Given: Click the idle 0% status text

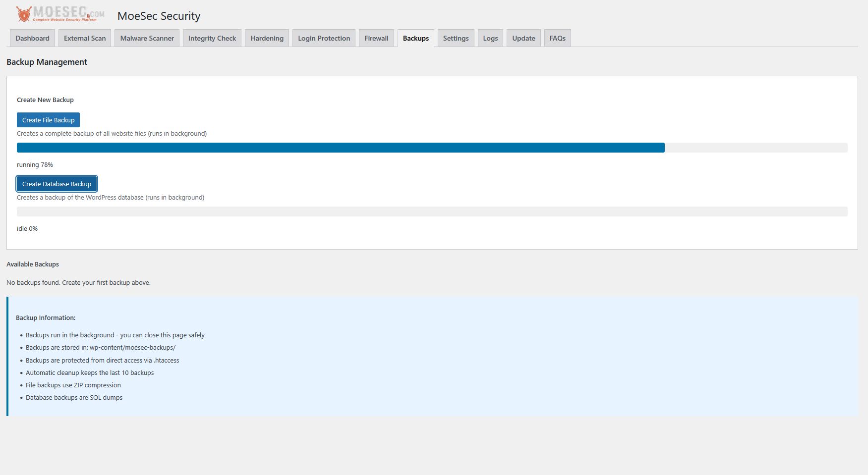Looking at the screenshot, I should [27, 229].
